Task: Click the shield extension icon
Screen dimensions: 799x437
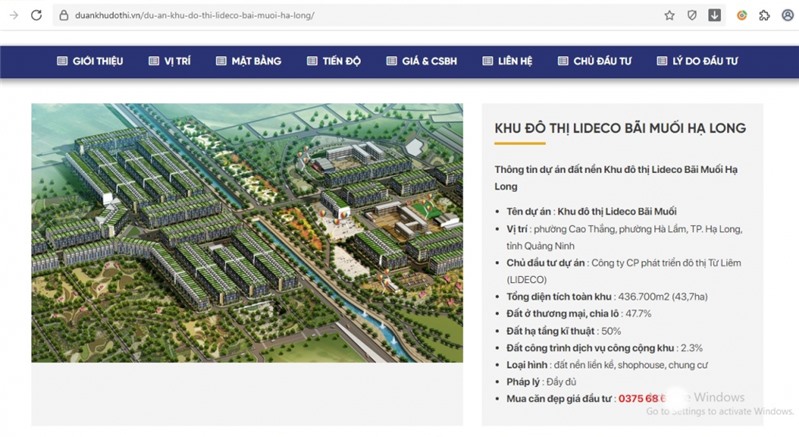Action: (x=692, y=16)
